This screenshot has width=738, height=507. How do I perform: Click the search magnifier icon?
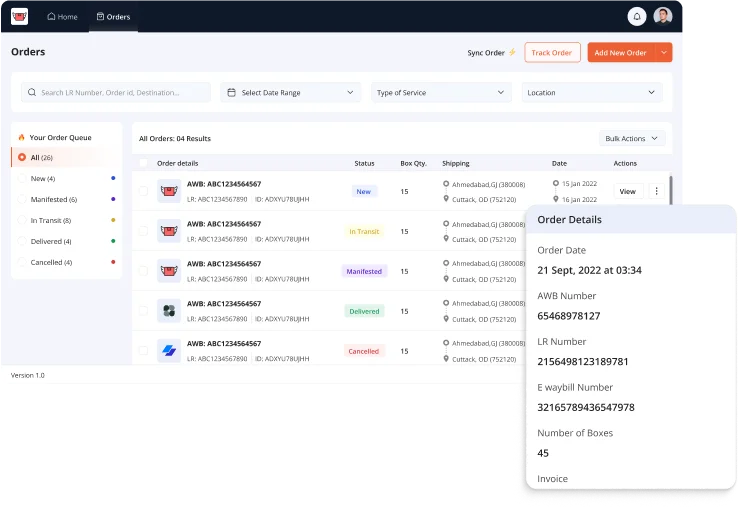click(x=32, y=93)
